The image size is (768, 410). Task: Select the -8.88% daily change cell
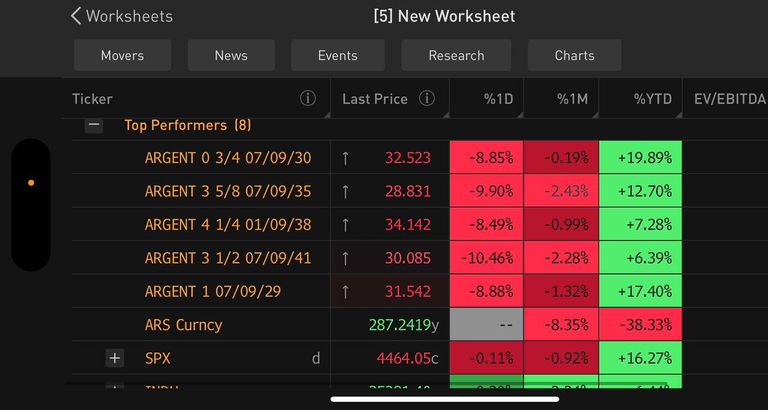[486, 291]
